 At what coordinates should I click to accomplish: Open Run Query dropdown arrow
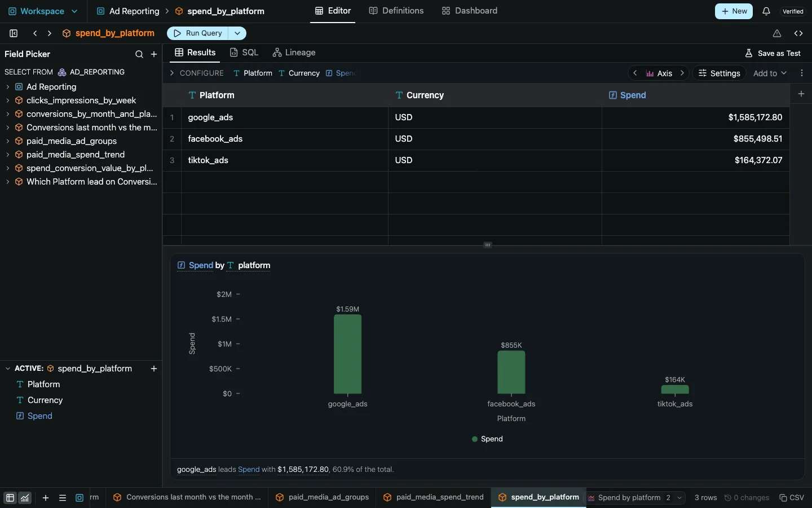(237, 33)
